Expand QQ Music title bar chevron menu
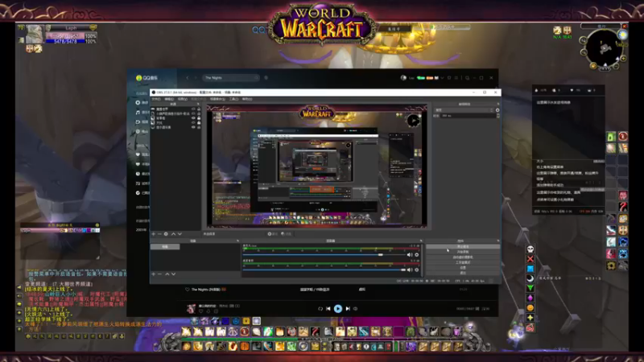Image resolution: width=644 pixels, height=362 pixels. pos(442,77)
